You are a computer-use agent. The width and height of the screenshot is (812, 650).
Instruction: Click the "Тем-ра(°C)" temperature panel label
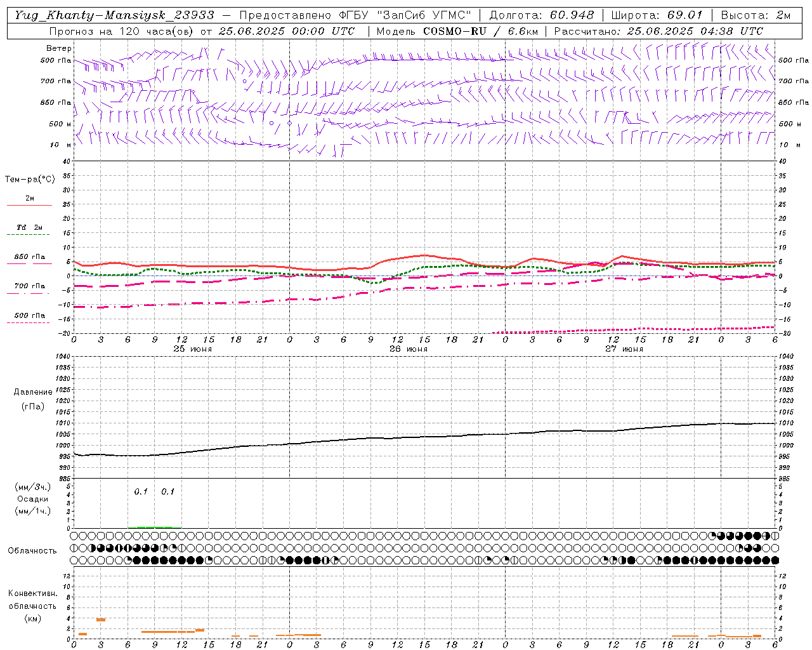[x=30, y=180]
